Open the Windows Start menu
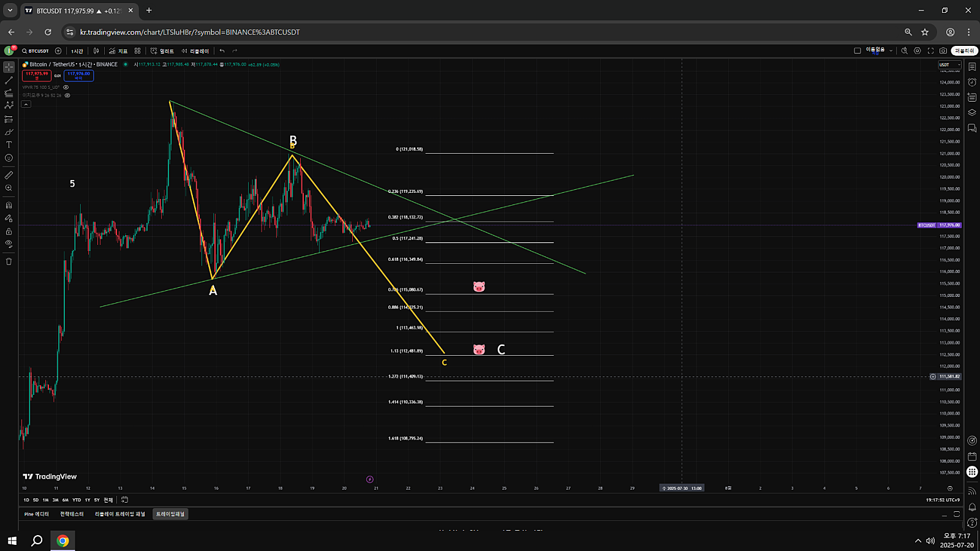The image size is (980, 551). point(12,541)
